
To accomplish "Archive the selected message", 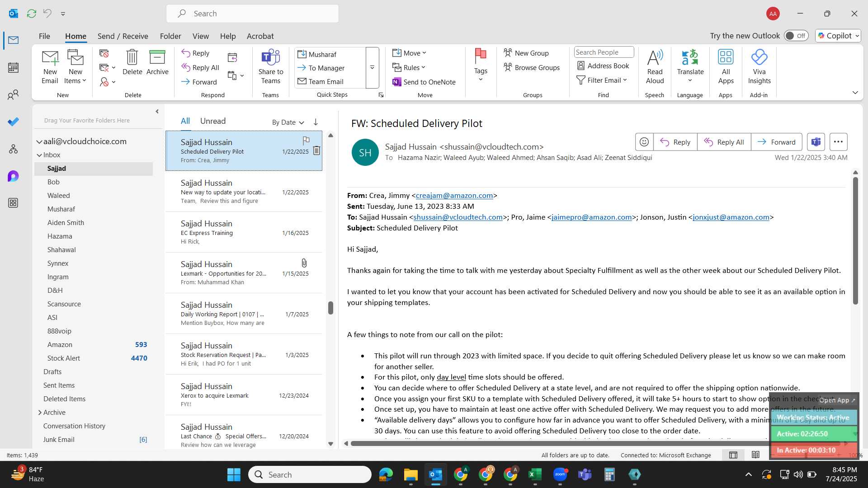I will tap(157, 62).
